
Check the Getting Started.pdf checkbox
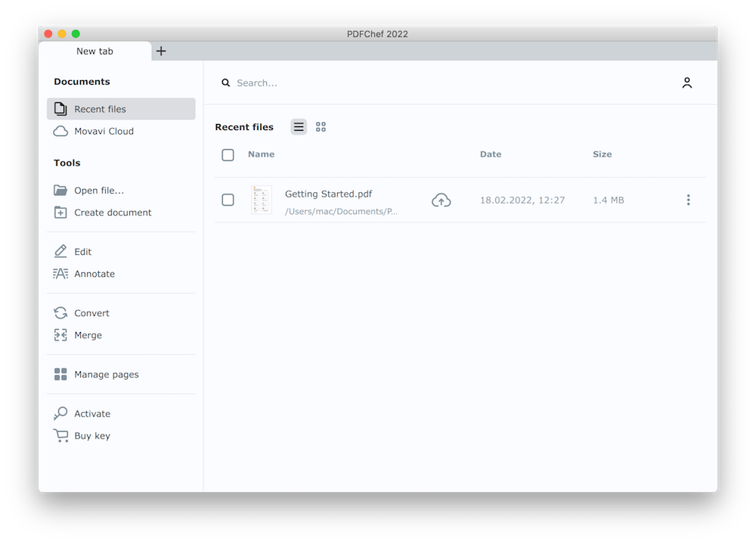[x=228, y=200]
